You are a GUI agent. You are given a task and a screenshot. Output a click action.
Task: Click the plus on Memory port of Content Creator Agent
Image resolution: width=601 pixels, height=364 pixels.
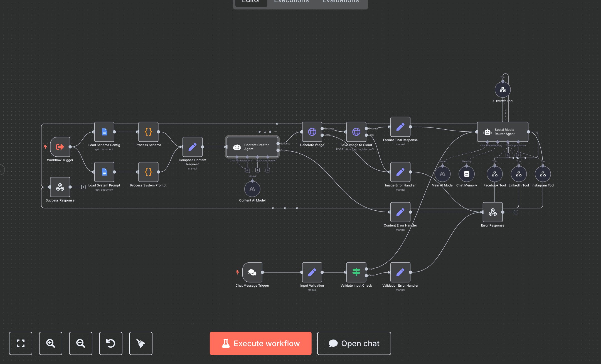click(247, 170)
